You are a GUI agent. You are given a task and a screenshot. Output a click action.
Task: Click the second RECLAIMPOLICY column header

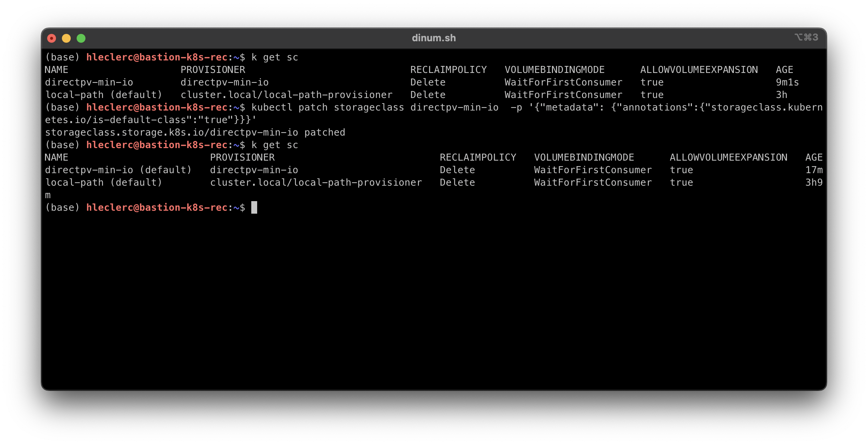478,158
